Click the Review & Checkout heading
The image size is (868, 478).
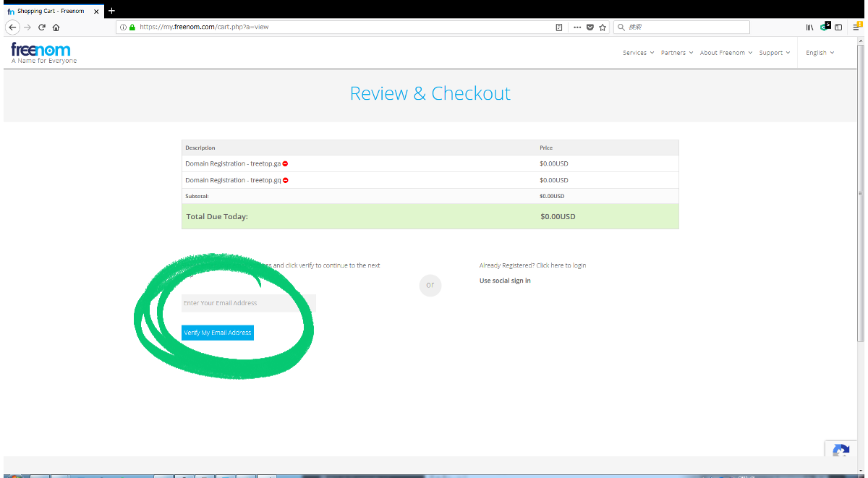pyautogui.click(x=430, y=93)
